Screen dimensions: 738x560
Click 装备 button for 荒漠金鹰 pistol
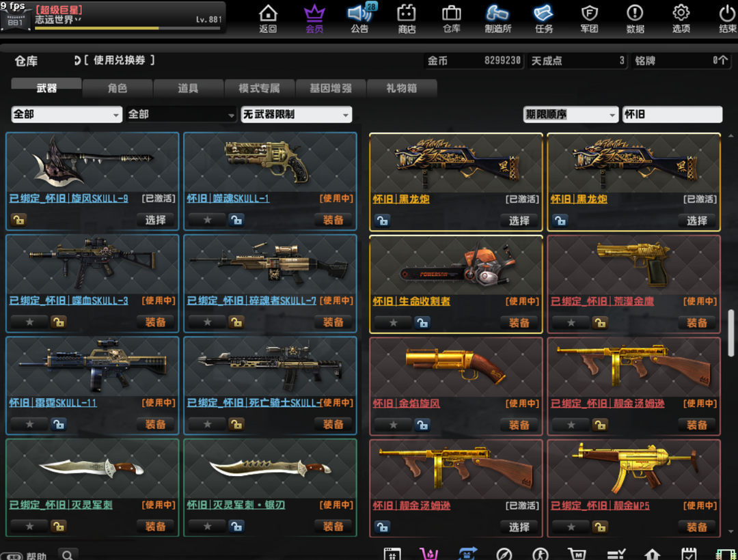tap(696, 322)
